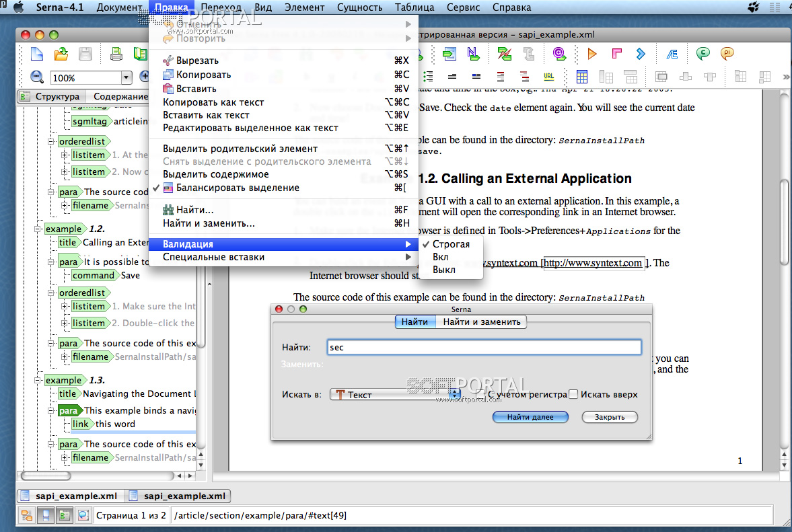
Task: Choose 'Выделить родительский элемент' menu entry
Action: pyautogui.click(x=283, y=149)
